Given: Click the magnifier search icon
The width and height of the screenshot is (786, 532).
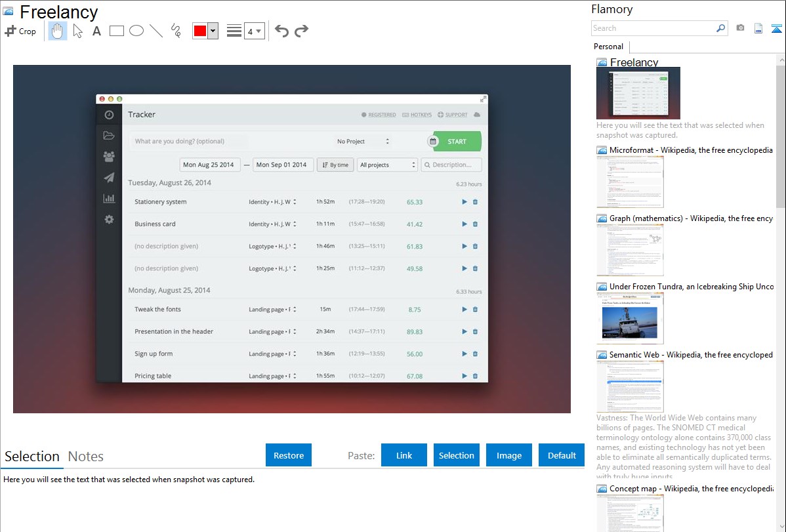Looking at the screenshot, I should point(721,28).
